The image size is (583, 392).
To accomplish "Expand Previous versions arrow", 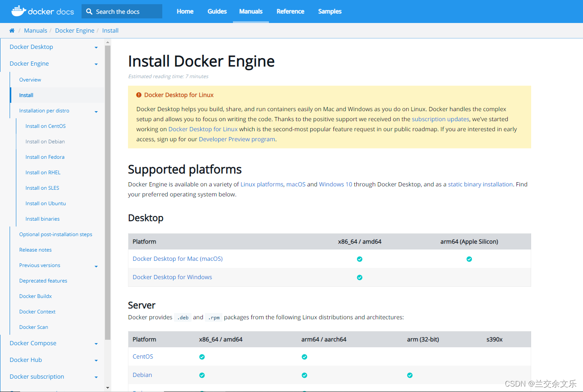I will pos(96,267).
